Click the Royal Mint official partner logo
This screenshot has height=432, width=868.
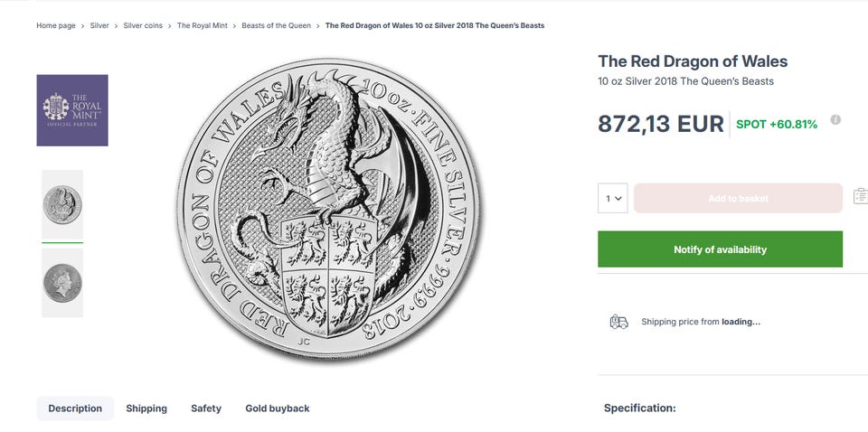coord(72,110)
